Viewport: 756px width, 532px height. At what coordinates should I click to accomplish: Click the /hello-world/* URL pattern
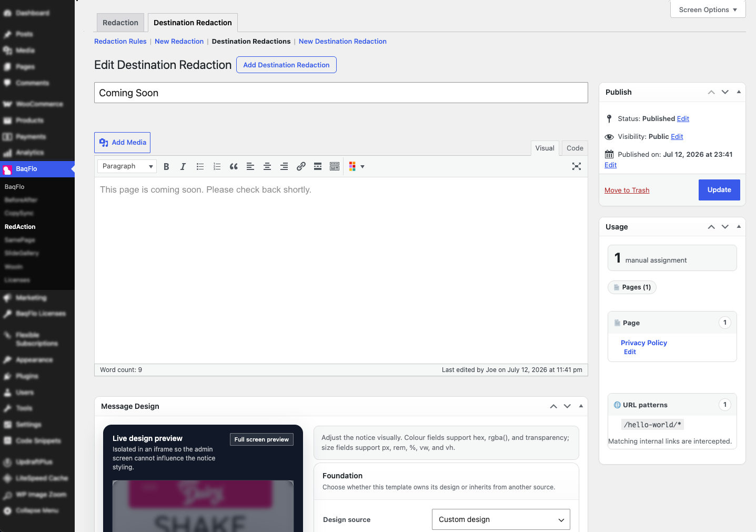coord(652,425)
